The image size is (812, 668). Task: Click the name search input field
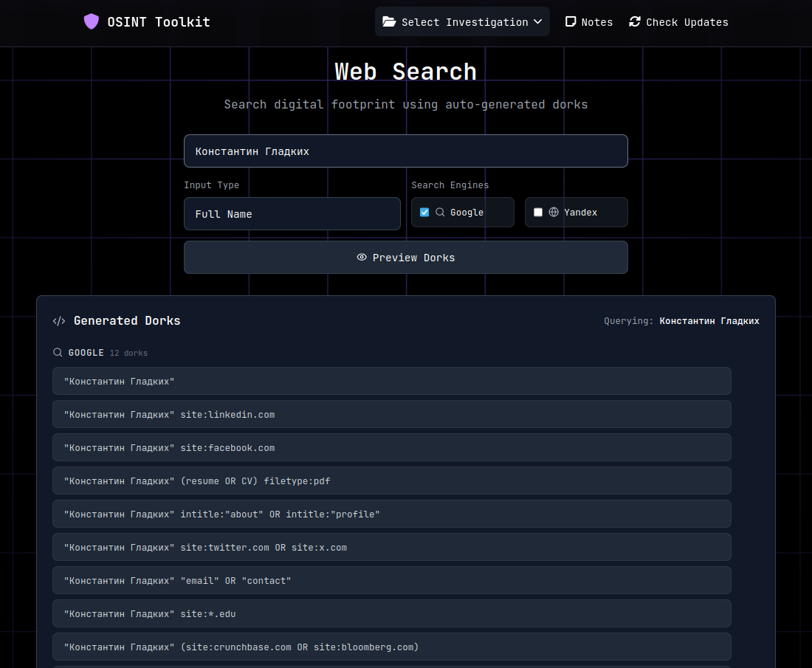[406, 151]
